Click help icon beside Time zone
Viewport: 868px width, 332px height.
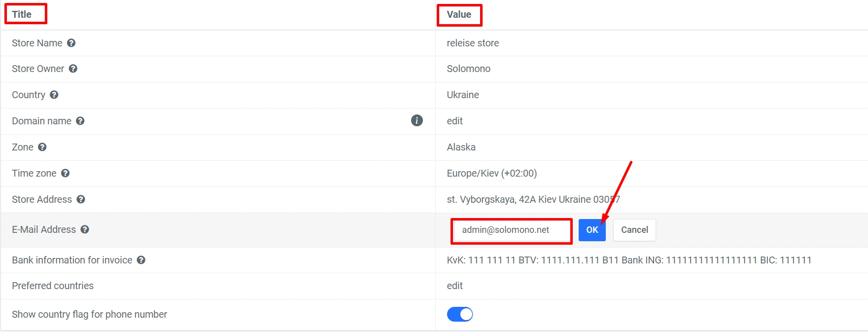[x=66, y=173]
